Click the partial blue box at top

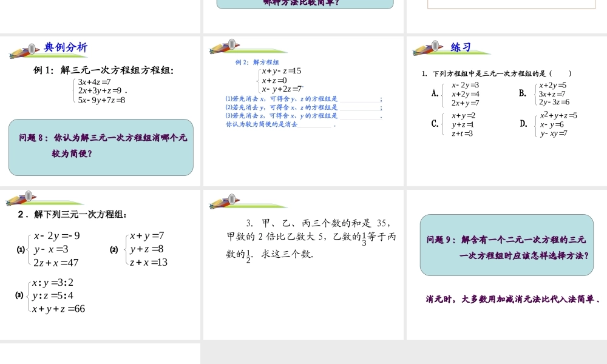coord(305,4)
